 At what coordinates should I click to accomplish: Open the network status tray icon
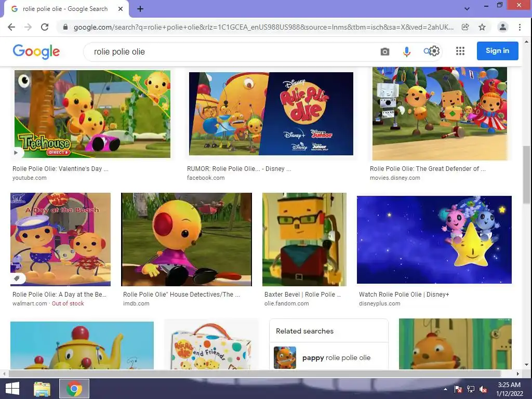point(471,389)
